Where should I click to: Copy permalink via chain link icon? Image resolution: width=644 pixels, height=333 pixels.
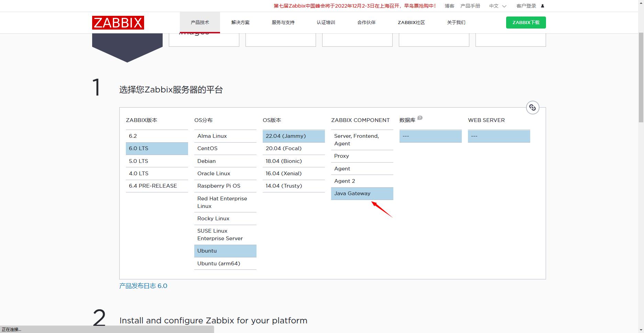[x=533, y=108]
